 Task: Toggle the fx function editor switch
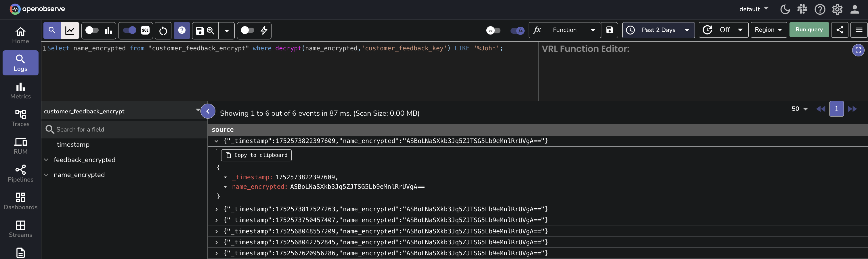pos(517,31)
